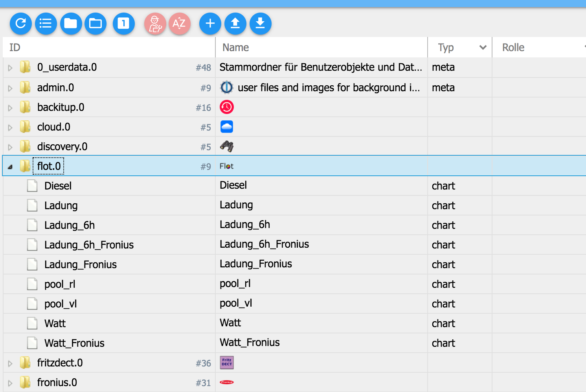The image size is (586, 392).
Task: Click the 'Stammordner für Benutzerobjekte' name cell
Action: coord(321,67)
